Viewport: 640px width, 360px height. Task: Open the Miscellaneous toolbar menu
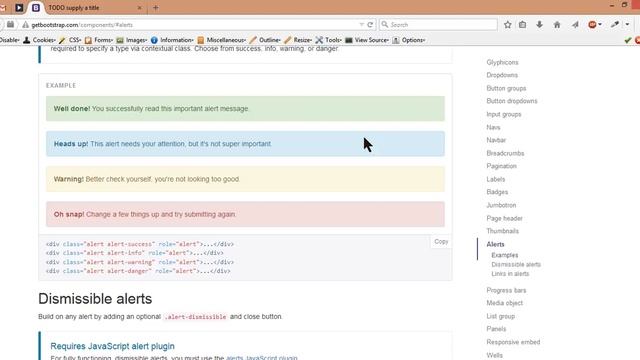tap(221, 40)
